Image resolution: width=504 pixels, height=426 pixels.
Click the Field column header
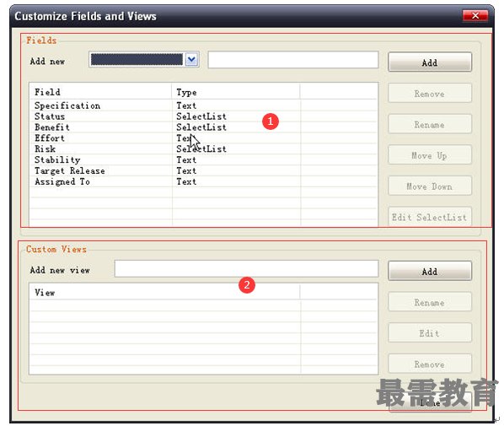click(x=100, y=92)
